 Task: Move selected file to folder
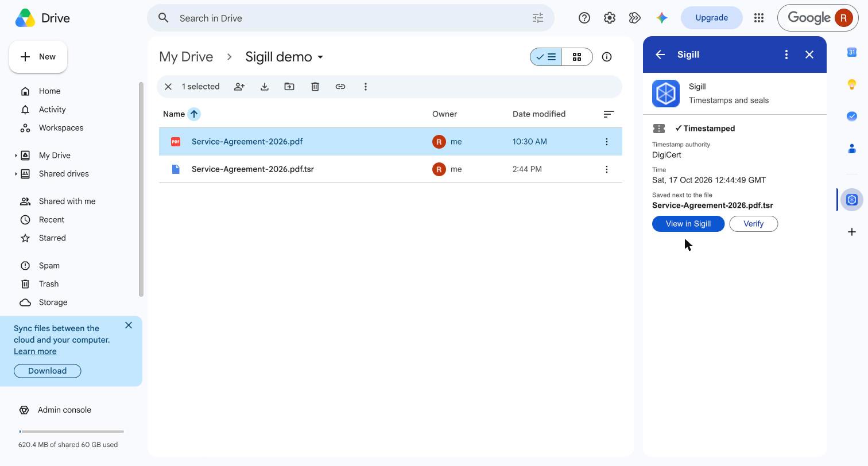(x=289, y=87)
